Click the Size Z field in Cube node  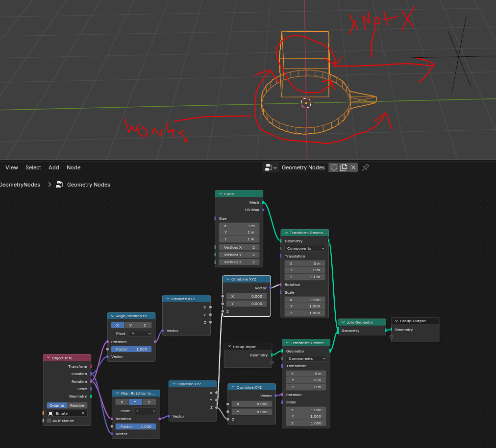[239, 239]
